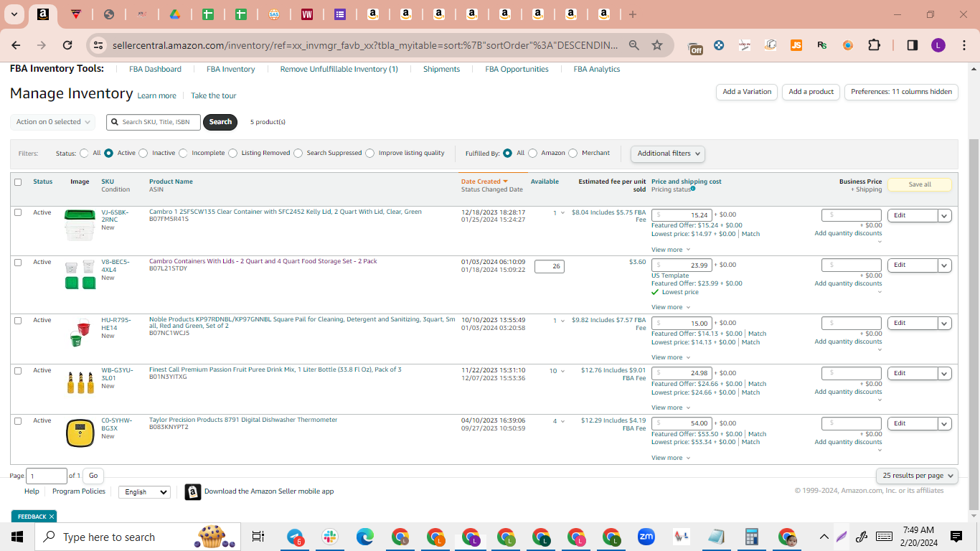Click the orange JS extension icon
The image size is (980, 551).
click(x=796, y=45)
